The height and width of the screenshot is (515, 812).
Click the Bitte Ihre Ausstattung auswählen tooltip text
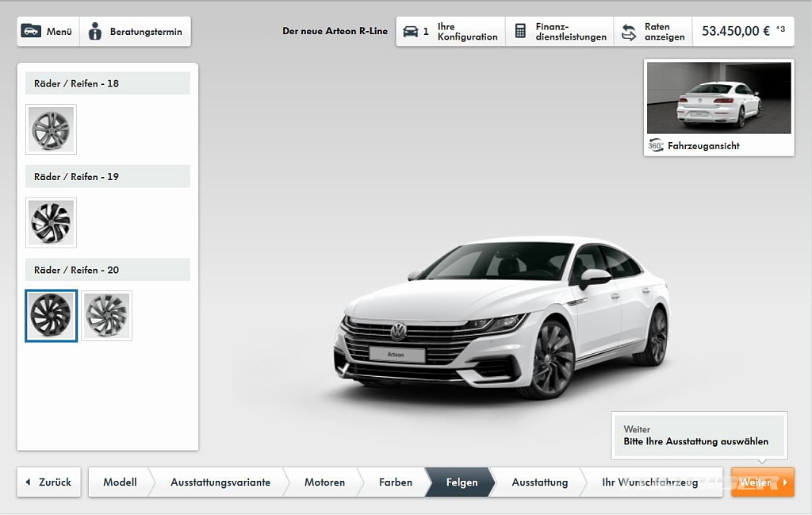point(696,441)
